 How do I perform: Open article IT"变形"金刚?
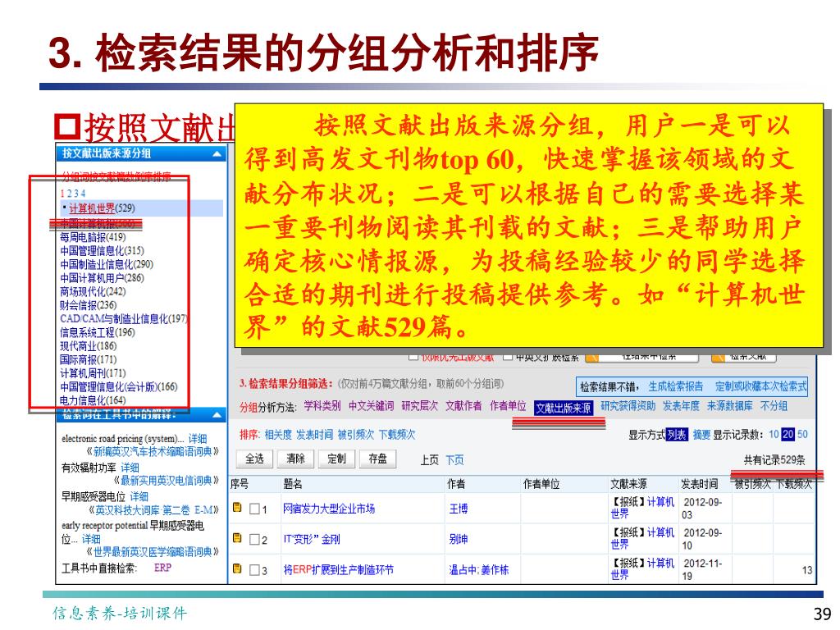click(x=312, y=539)
